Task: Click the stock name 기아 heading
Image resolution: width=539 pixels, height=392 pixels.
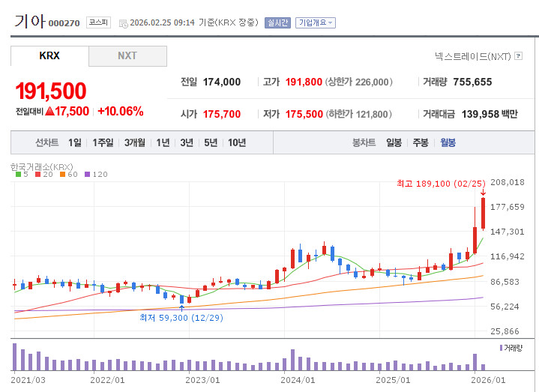Action: point(29,21)
